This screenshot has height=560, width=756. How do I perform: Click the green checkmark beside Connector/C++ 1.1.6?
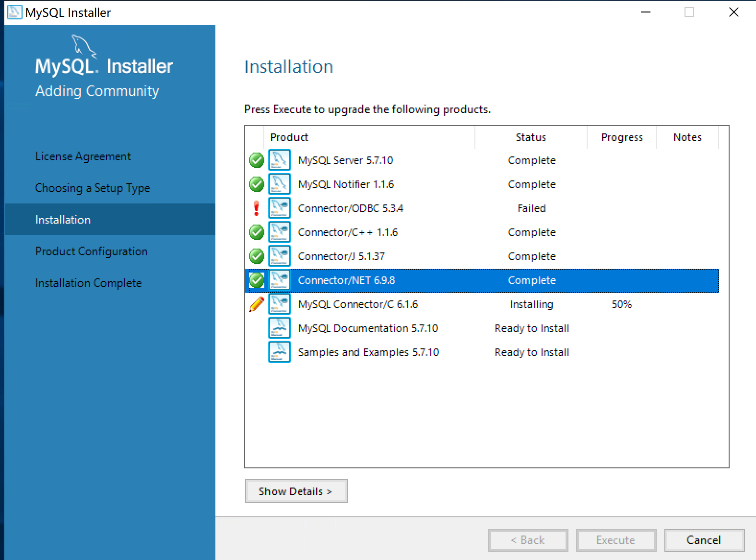(257, 232)
